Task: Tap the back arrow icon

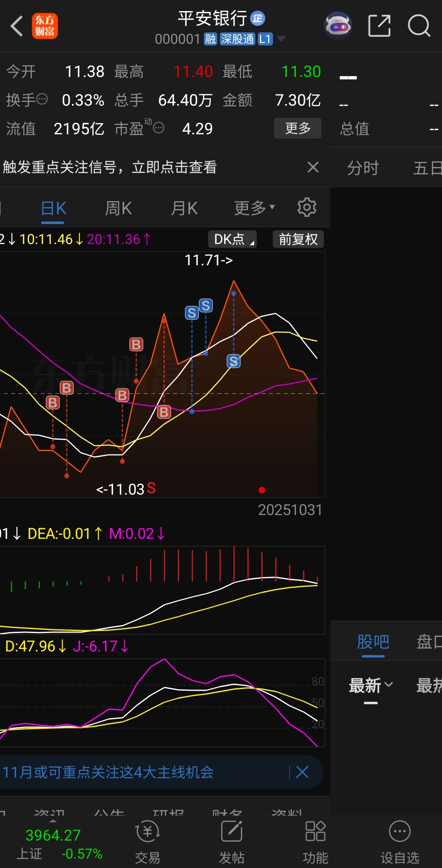Action: coord(17,26)
